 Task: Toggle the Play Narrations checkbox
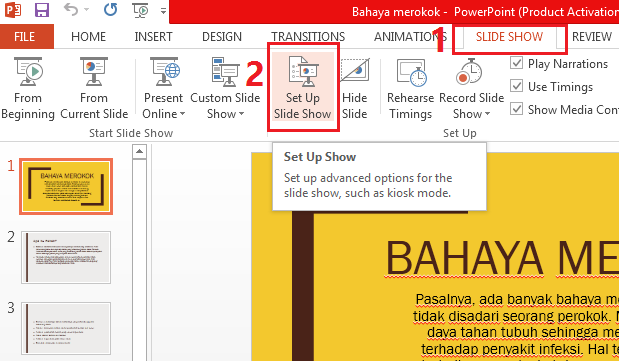pyautogui.click(x=516, y=63)
